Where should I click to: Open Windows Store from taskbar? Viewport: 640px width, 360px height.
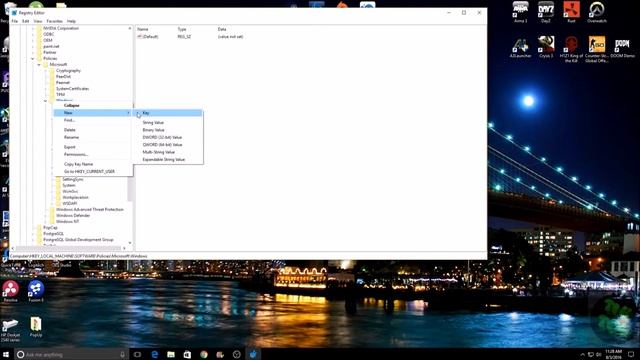click(x=187, y=354)
